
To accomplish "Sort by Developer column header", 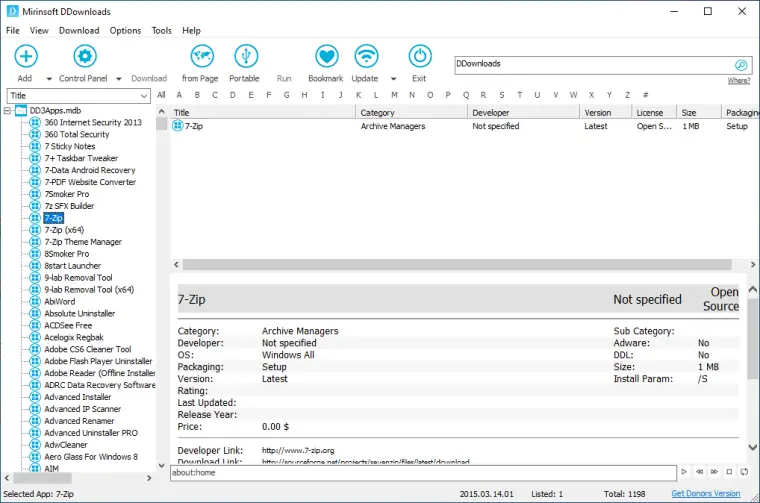I will coord(524,112).
